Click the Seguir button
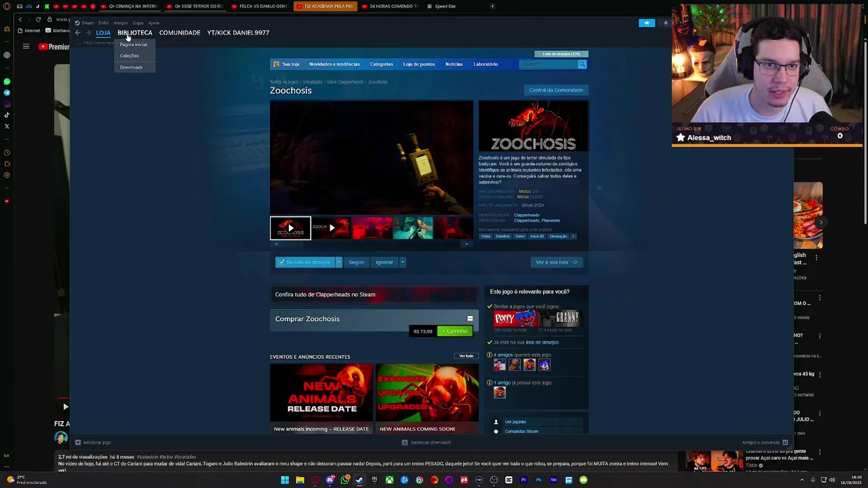 point(357,262)
